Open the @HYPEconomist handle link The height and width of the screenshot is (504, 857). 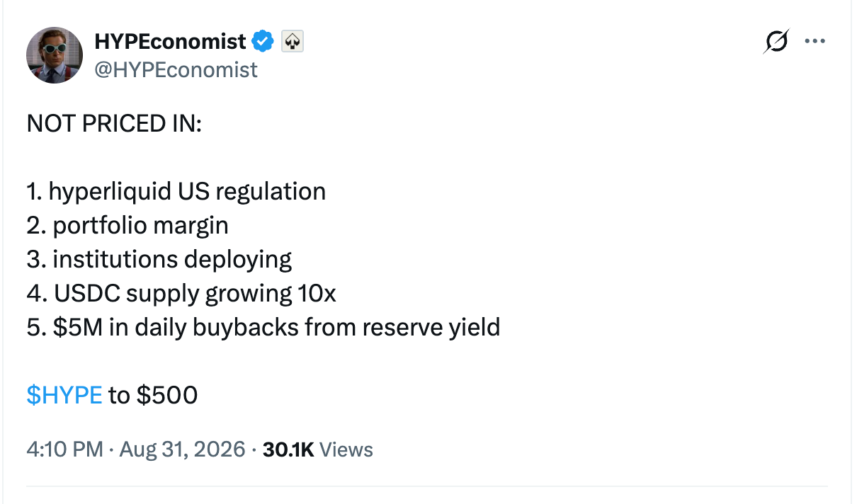coord(176,69)
